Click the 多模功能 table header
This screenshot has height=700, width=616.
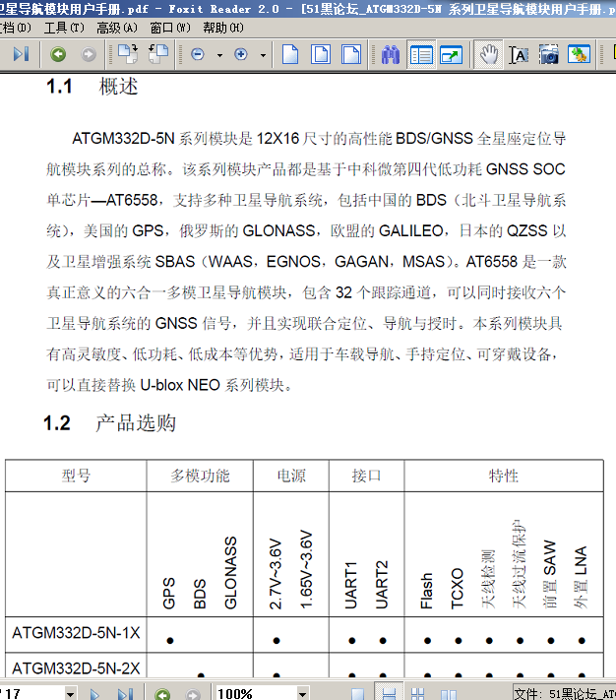(x=200, y=476)
